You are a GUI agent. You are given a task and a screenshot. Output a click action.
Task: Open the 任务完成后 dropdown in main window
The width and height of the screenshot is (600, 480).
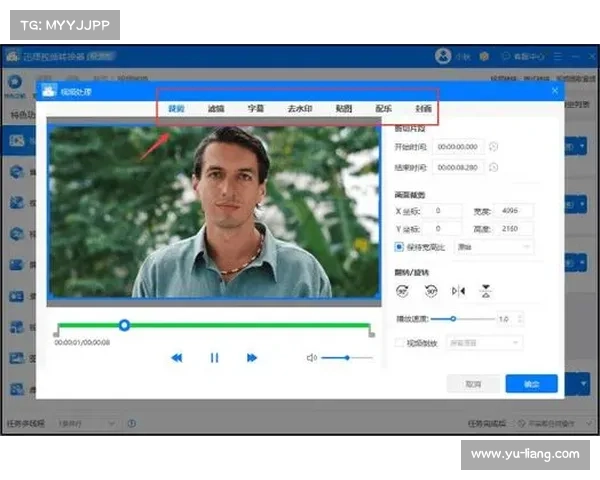[x=556, y=423]
